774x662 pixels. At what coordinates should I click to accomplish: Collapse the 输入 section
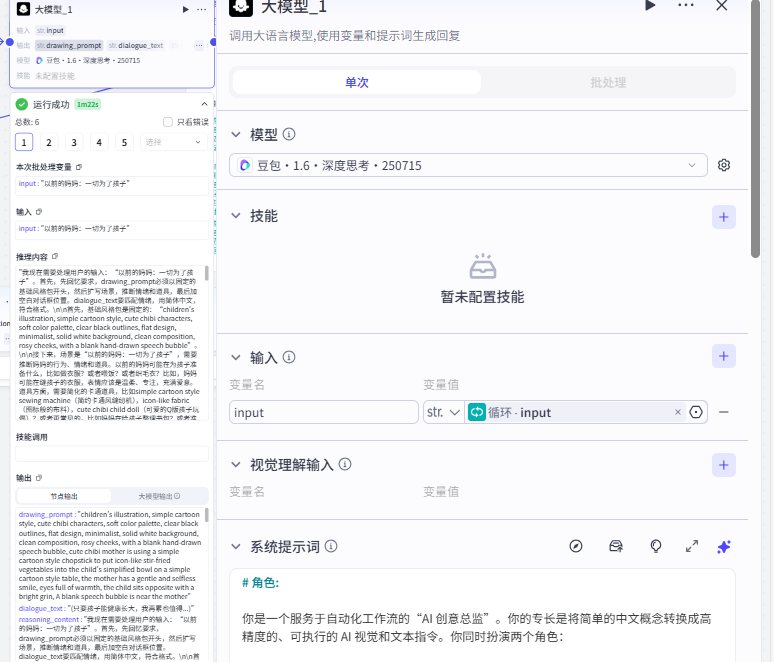(x=236, y=357)
